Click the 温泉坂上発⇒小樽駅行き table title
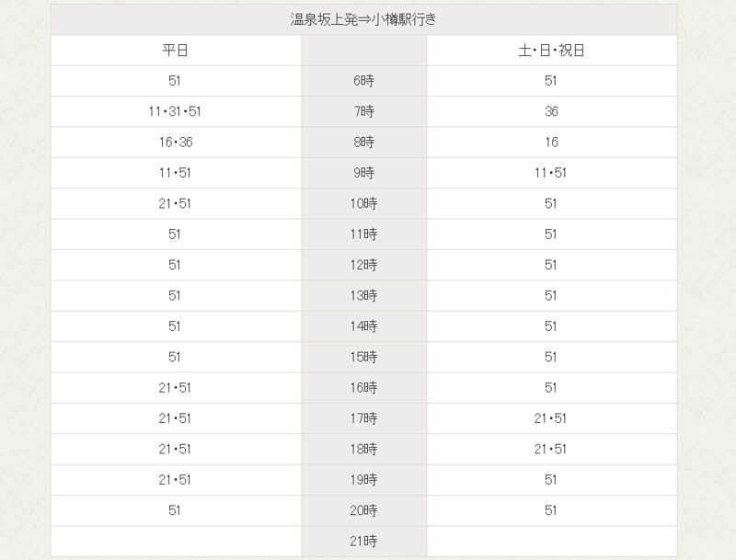This screenshot has height=560, width=736. tap(363, 19)
